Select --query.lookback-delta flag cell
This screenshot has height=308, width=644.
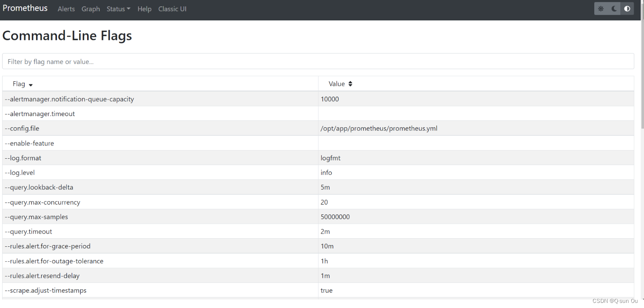(x=161, y=187)
